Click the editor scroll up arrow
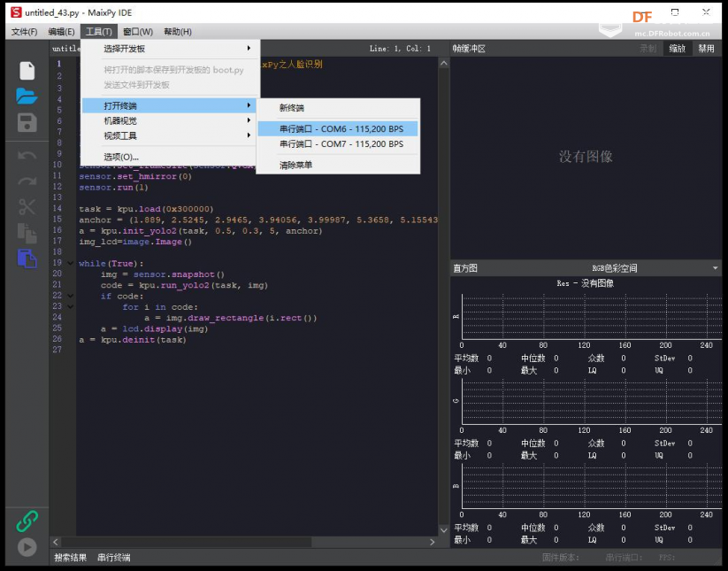The height and width of the screenshot is (571, 728). 444,63
